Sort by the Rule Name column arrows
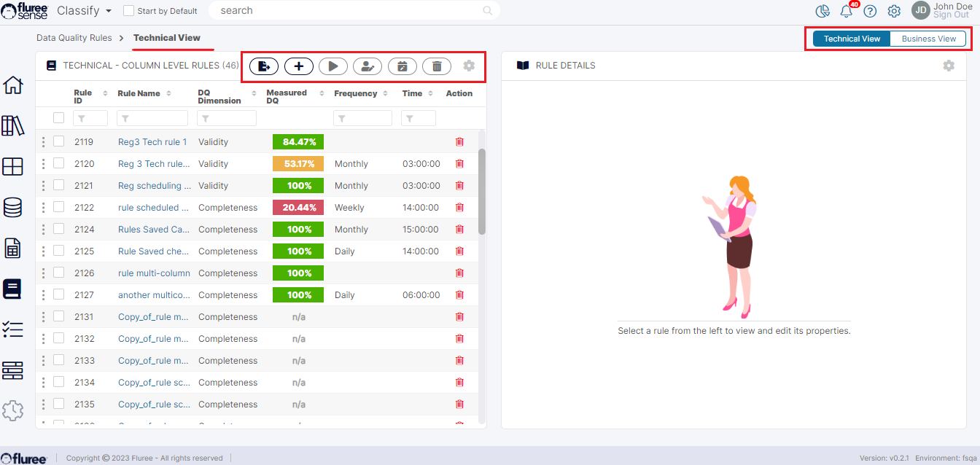Screen dimensions: 980x465 coord(168,93)
